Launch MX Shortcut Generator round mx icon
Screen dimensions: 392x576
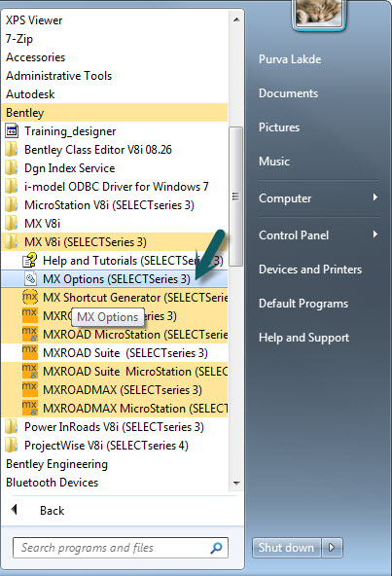coord(30,297)
